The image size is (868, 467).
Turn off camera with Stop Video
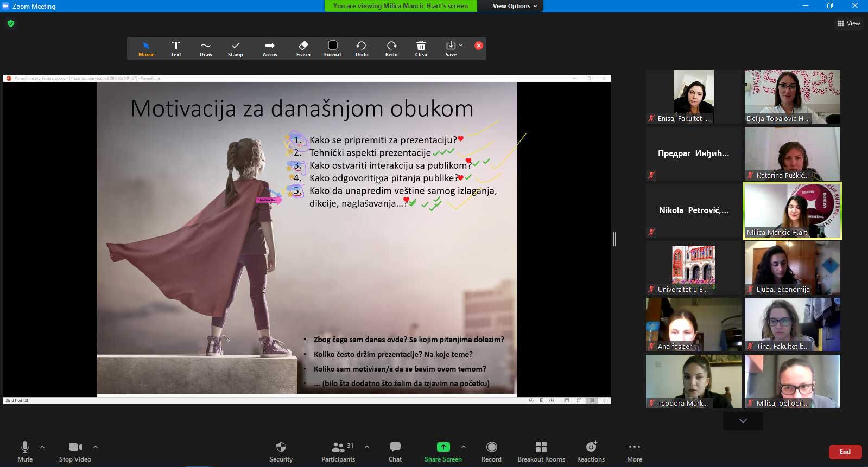75,451
